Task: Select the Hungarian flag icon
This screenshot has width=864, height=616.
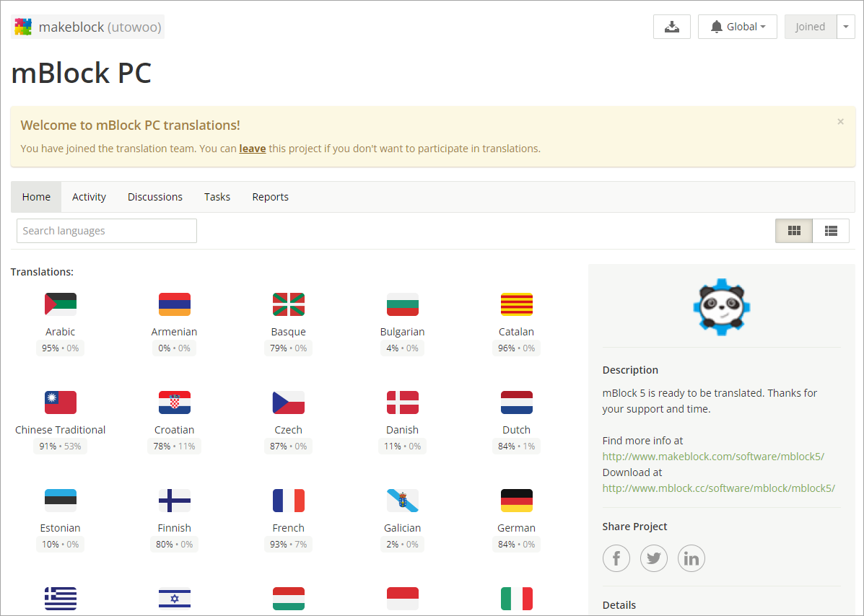Action: click(289, 599)
